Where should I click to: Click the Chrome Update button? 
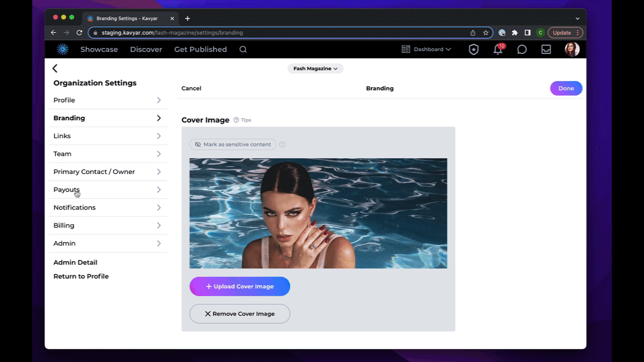pyautogui.click(x=565, y=33)
